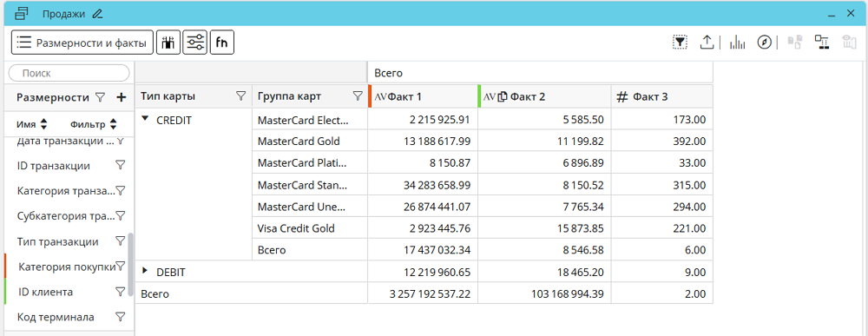The image size is (868, 336).
Task: Click the filter funnel toolbar icon
Action: (x=680, y=42)
